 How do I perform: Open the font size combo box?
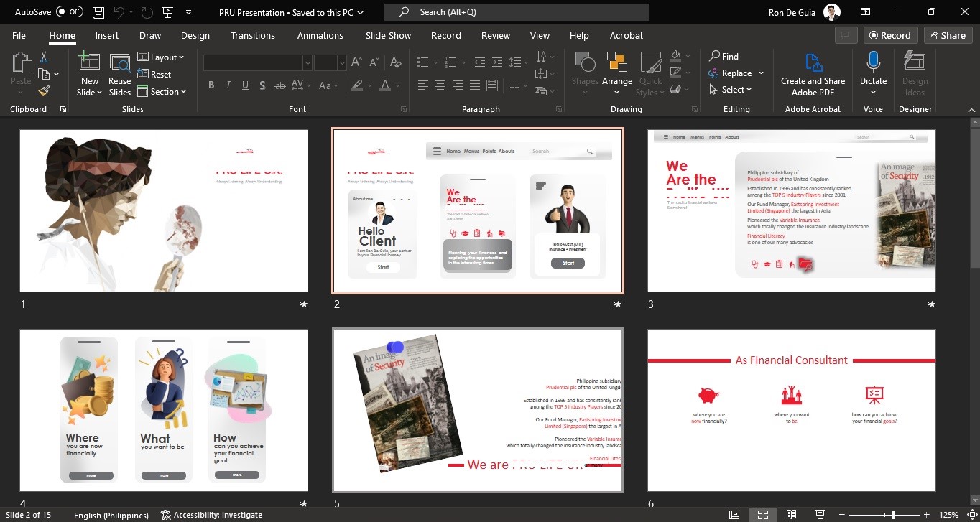pyautogui.click(x=330, y=63)
